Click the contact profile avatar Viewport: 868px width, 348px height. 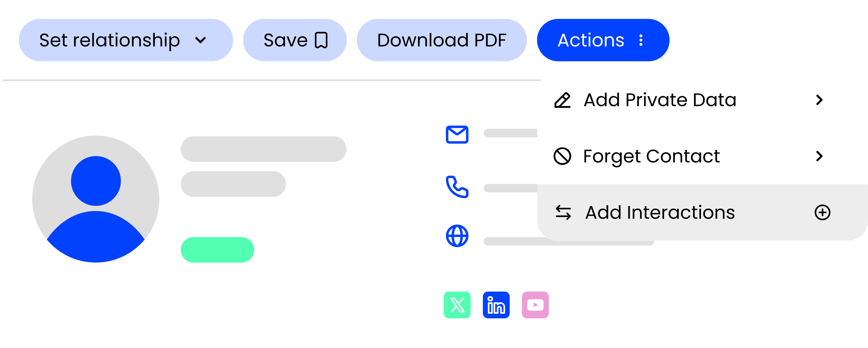(96, 199)
